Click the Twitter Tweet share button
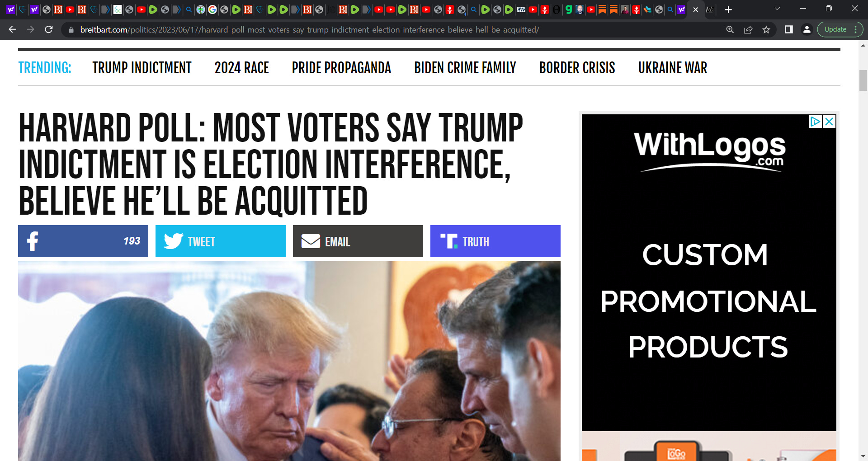Image resolution: width=868 pixels, height=461 pixels. tap(221, 241)
